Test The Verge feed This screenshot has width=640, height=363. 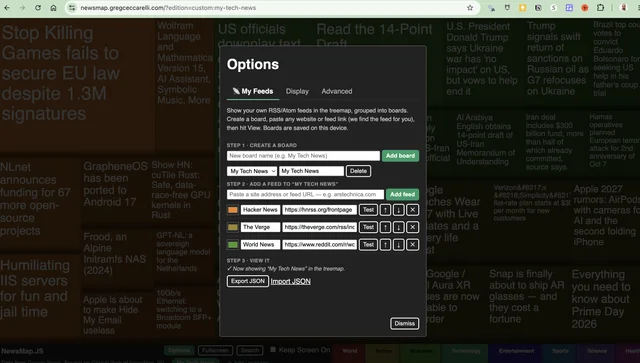(368, 227)
